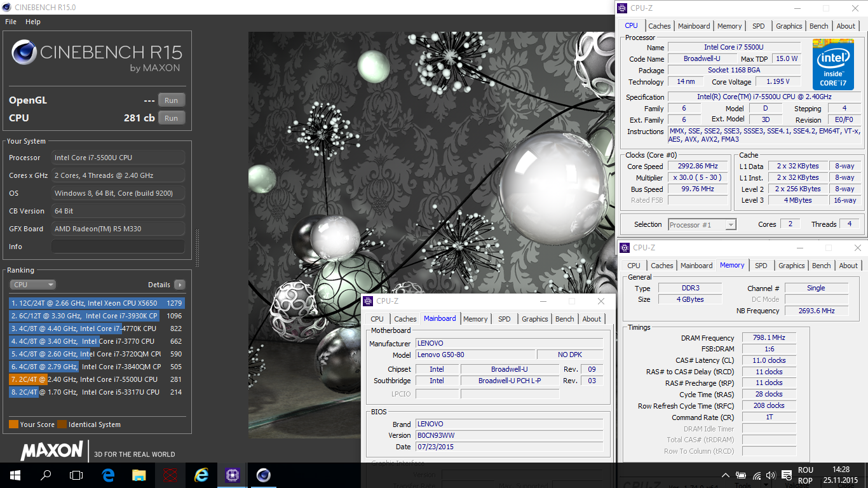This screenshot has height=488, width=868.
Task: Switch to Graphics tab in CPU-Z Memory window
Action: [x=791, y=266]
